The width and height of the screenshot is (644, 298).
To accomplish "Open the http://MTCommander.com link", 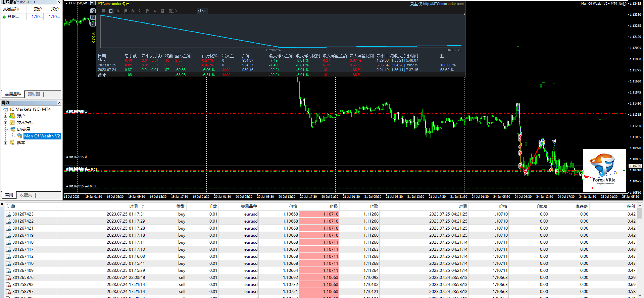I will coord(443,4).
